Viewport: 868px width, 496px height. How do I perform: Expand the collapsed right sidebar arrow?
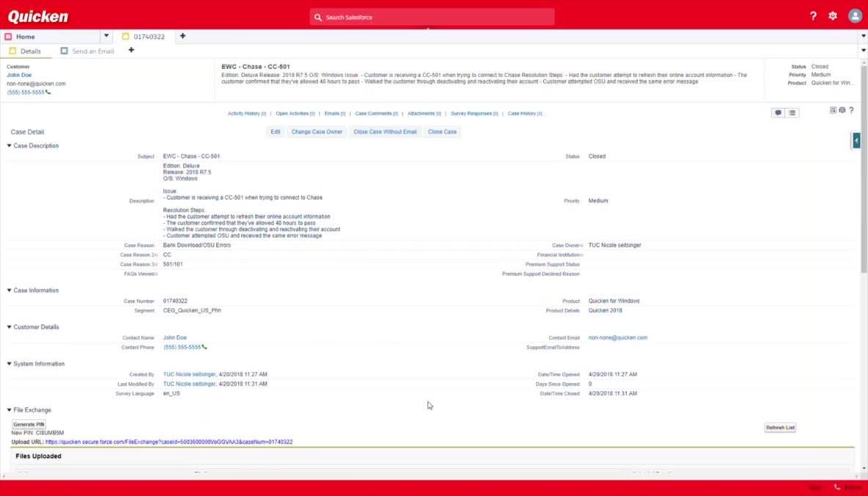tap(856, 140)
